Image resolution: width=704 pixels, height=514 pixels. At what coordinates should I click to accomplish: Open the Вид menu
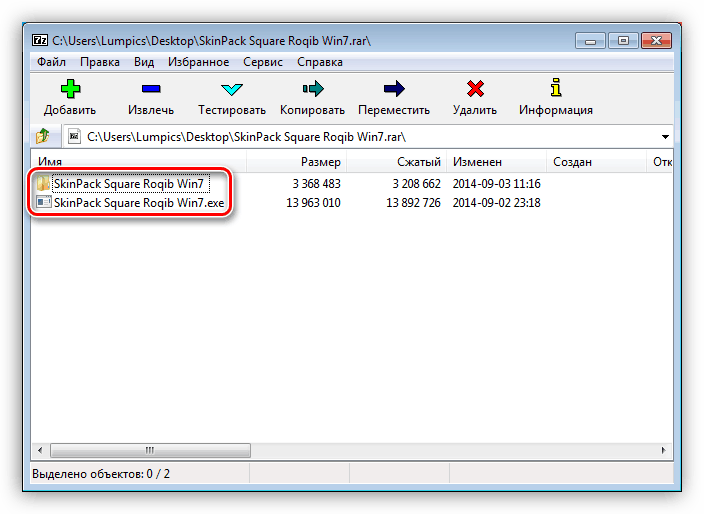[x=144, y=62]
